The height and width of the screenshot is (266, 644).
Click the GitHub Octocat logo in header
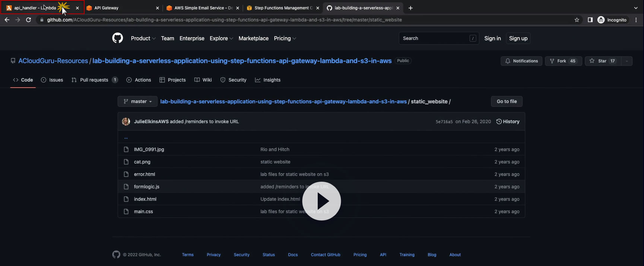117,38
